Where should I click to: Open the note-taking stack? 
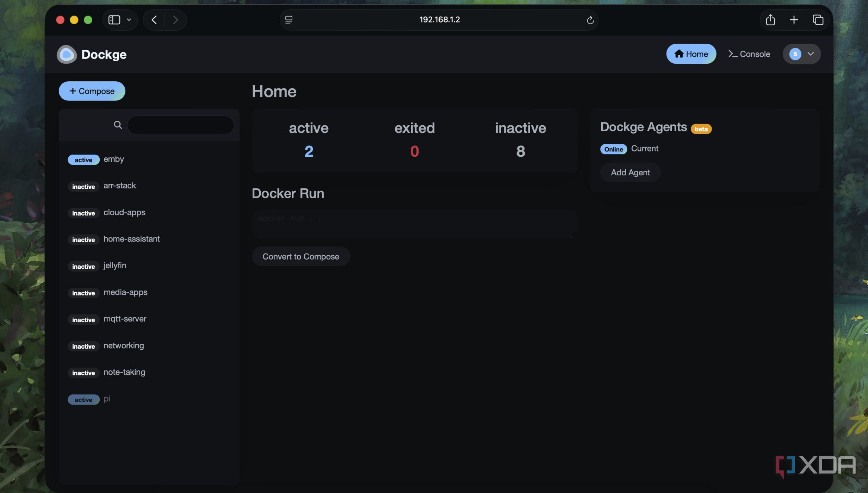[149, 372]
